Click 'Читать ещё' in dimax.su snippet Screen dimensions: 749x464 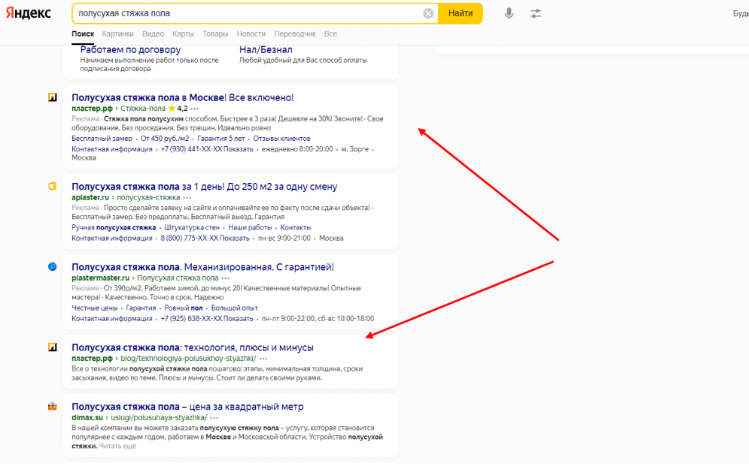click(x=118, y=446)
